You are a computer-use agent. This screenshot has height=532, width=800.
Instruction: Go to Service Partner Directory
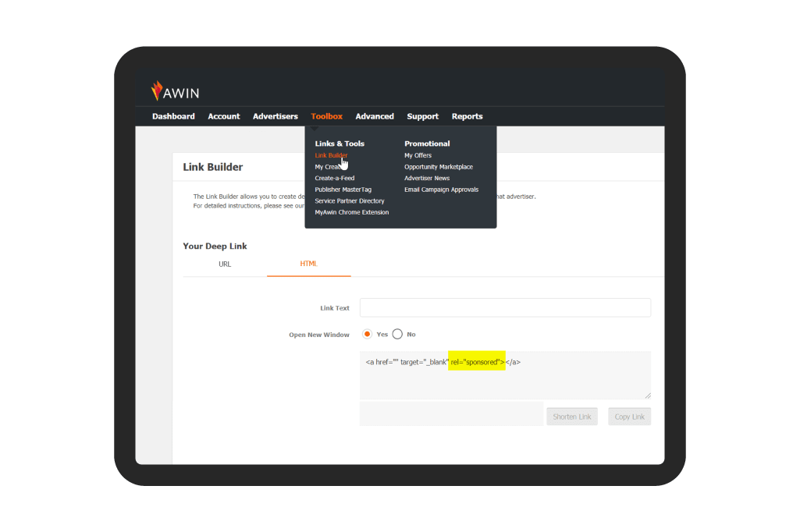[349, 200]
